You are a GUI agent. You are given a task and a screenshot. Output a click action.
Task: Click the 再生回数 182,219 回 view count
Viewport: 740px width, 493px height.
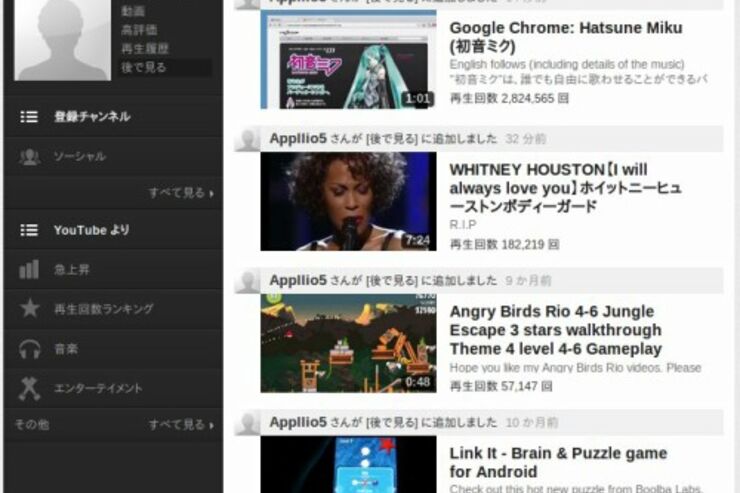tap(505, 244)
